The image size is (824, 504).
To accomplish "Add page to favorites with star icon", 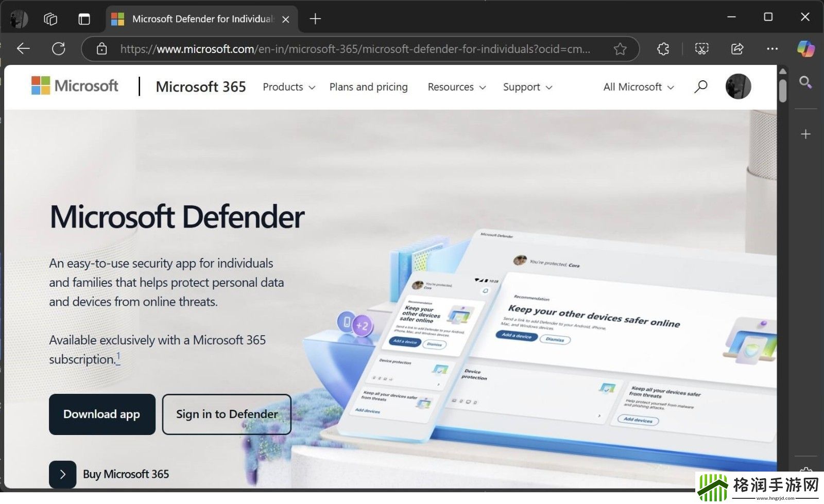I will [620, 49].
